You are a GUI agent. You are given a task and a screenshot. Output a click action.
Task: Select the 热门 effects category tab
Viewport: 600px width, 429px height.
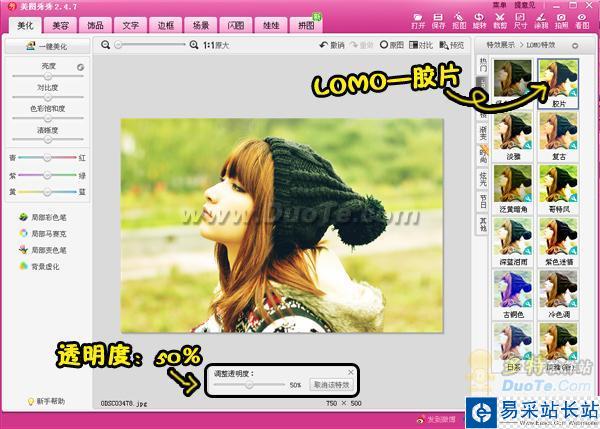click(483, 65)
